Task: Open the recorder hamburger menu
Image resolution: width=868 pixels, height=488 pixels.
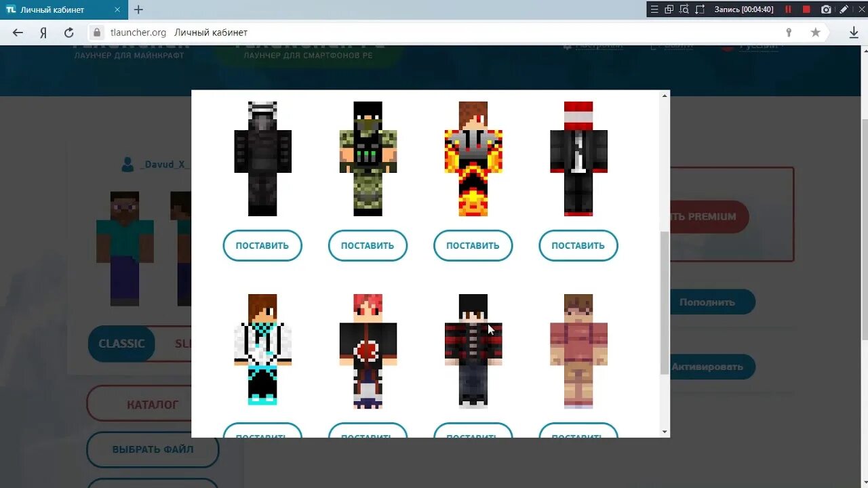Action: click(654, 9)
